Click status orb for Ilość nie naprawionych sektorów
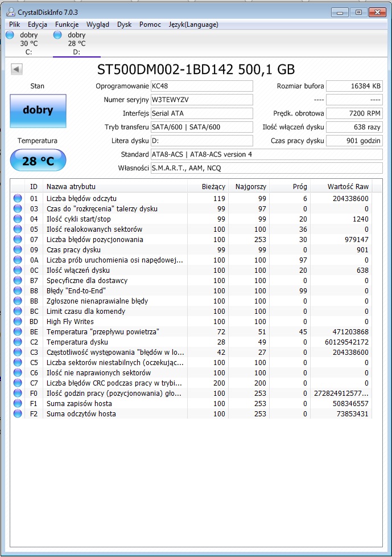The height and width of the screenshot is (557, 392). pos(18,372)
